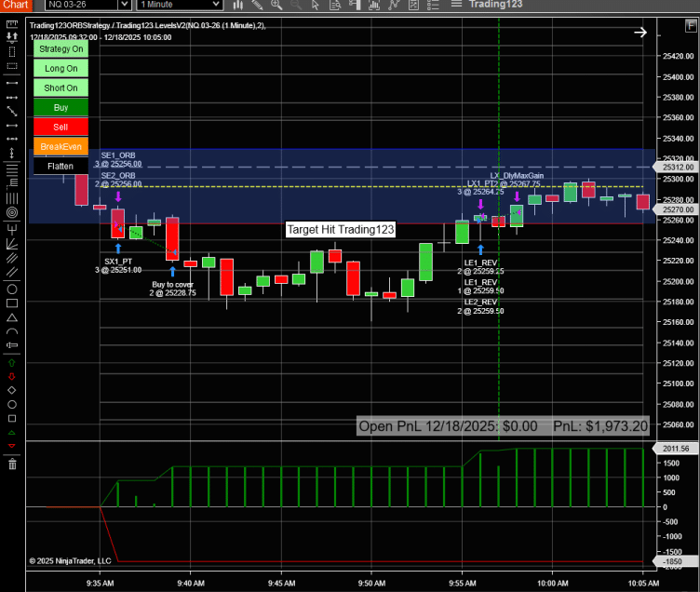This screenshot has height=592, width=700.
Task: Select the green Triangle Up marker tool
Action: [x=12, y=433]
